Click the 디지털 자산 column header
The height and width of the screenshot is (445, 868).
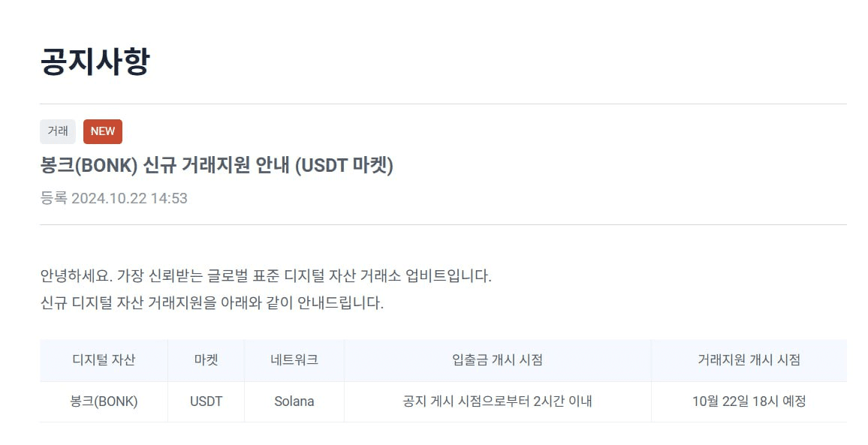(x=104, y=360)
